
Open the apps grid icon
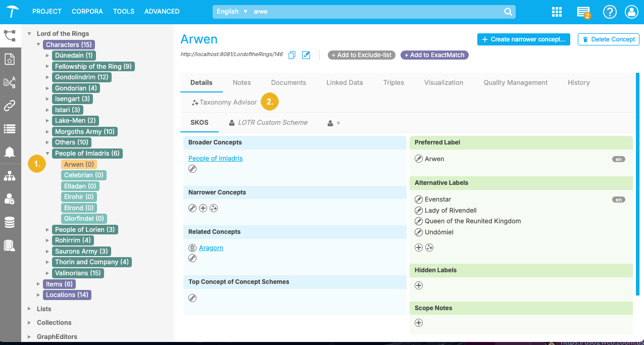tap(557, 12)
